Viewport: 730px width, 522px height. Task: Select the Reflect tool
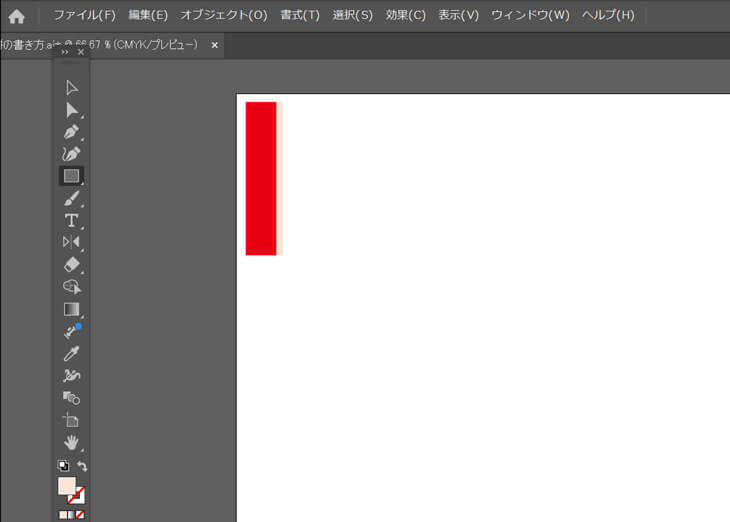71,242
